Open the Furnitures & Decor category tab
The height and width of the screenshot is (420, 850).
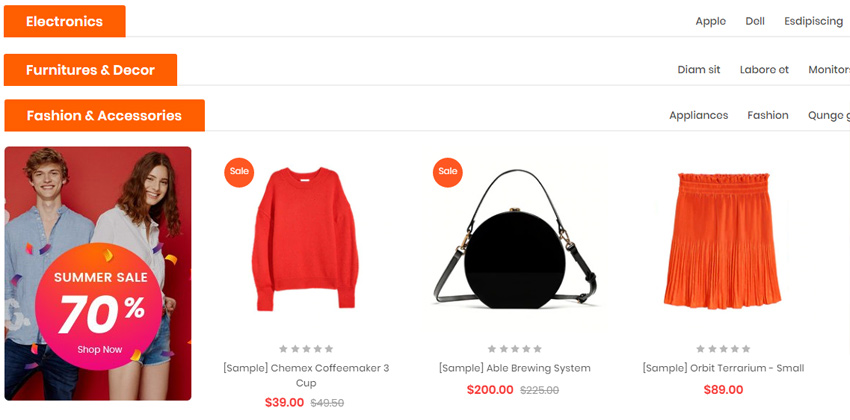(91, 70)
